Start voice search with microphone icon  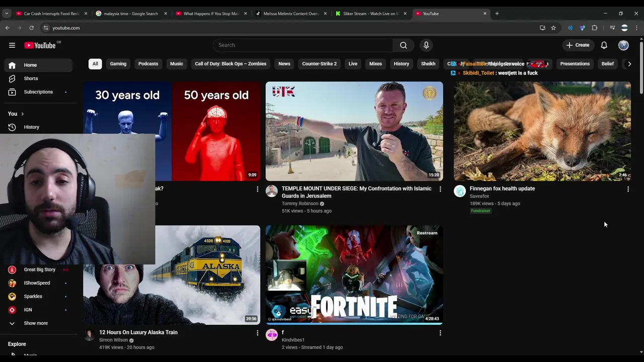(x=426, y=45)
